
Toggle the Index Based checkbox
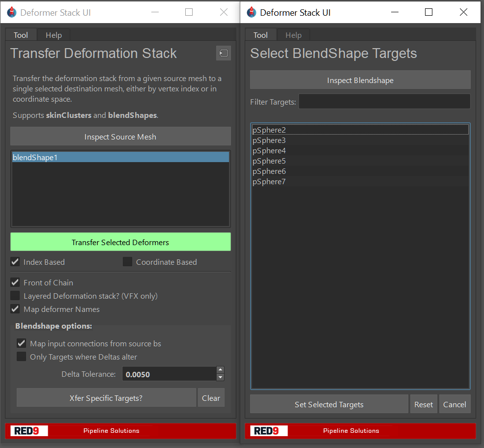15,262
